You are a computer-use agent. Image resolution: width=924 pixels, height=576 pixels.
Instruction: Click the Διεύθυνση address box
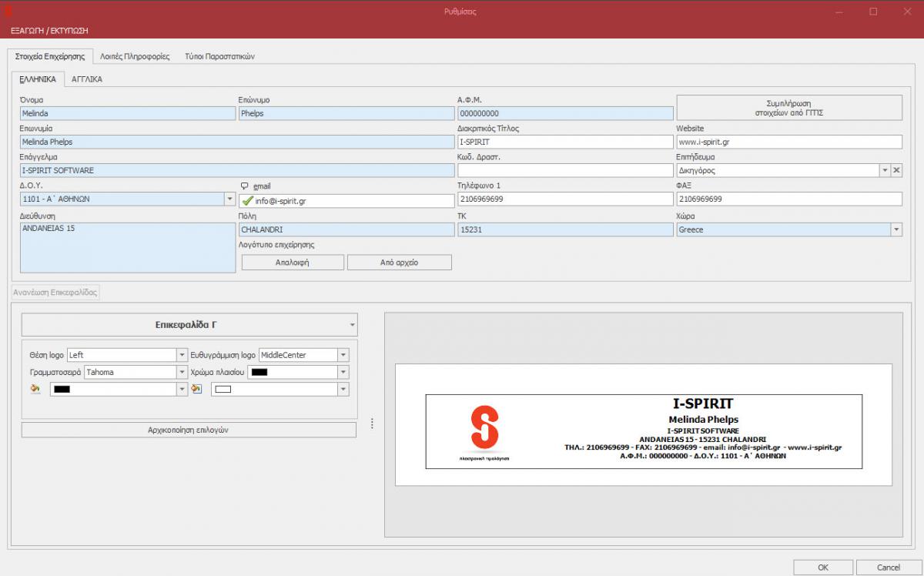coord(128,247)
